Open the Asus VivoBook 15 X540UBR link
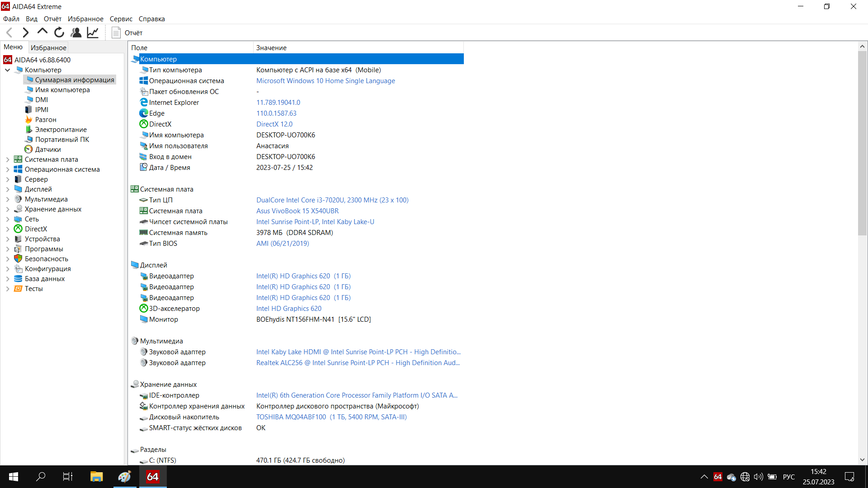868x488 pixels. (x=297, y=211)
